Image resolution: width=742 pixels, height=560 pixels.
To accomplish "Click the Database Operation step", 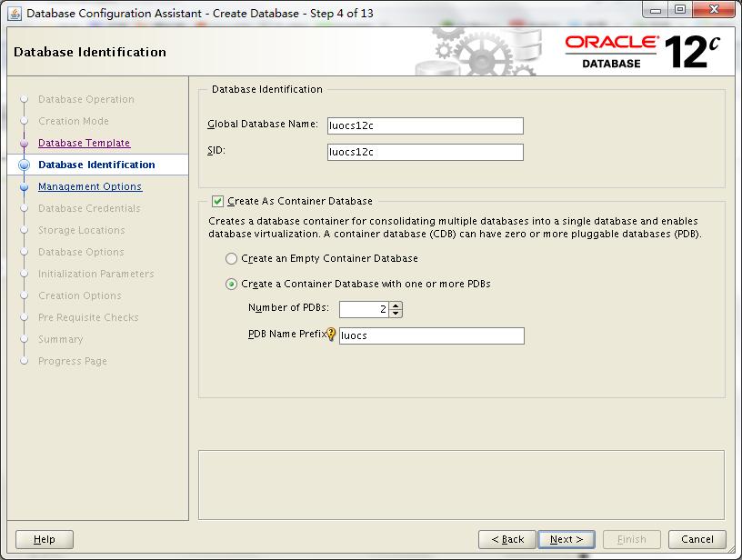I will (x=86, y=99).
